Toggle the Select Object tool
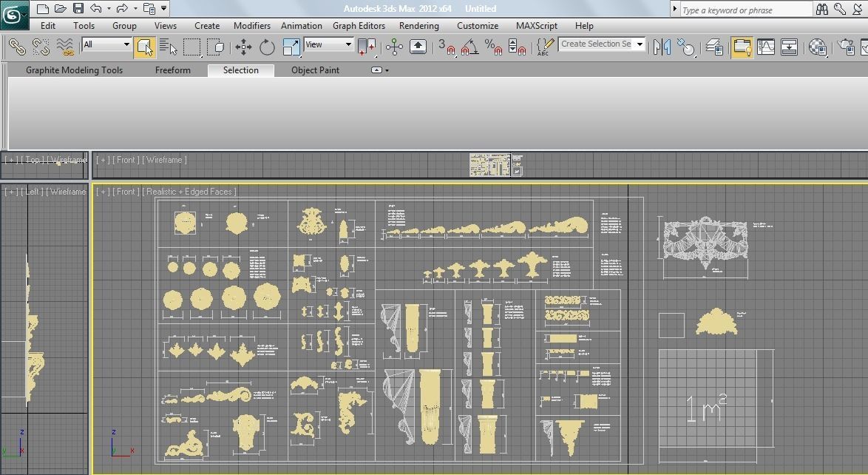Image resolution: width=868 pixels, height=475 pixels. click(x=144, y=47)
